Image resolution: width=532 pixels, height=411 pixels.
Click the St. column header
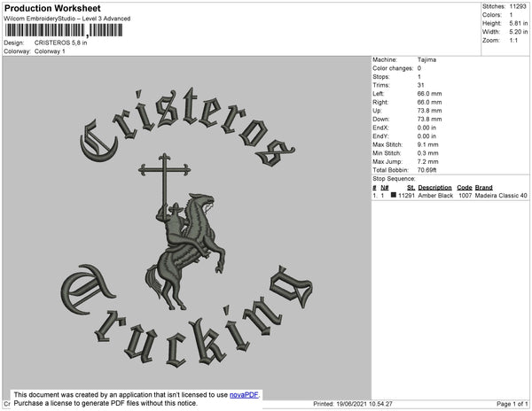[x=411, y=188]
